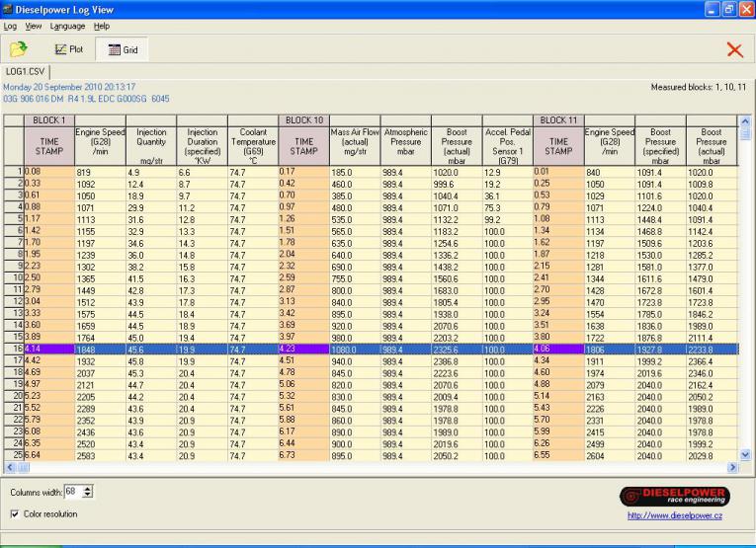Close log with red X icon

pos(735,49)
